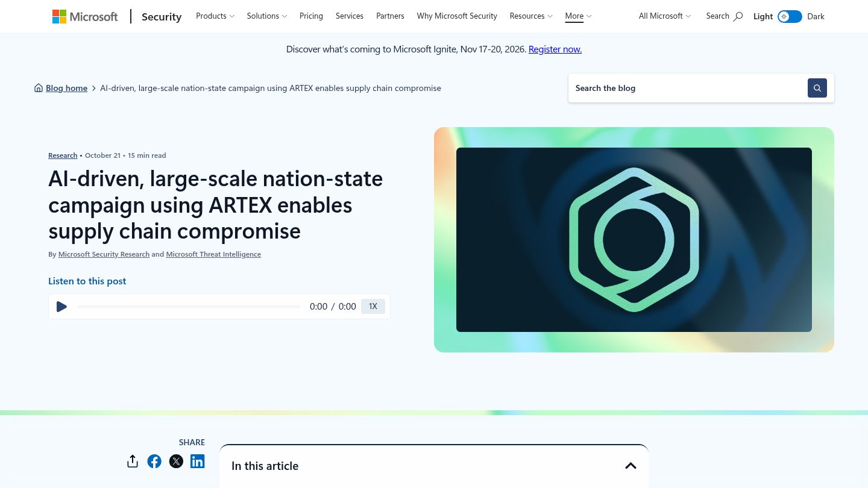Screen dimensions: 868x488
Task: Click the house icon beside Blog home
Action: pyautogui.click(x=39, y=88)
